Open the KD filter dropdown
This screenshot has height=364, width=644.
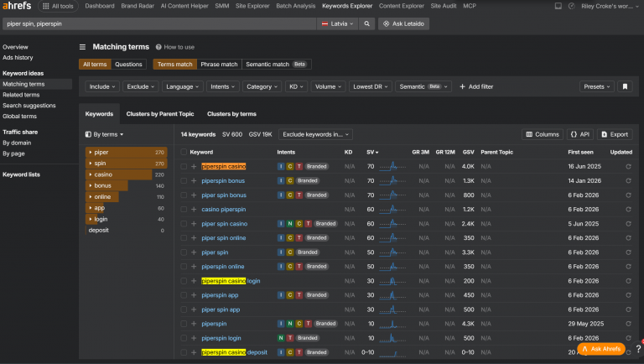tap(296, 86)
